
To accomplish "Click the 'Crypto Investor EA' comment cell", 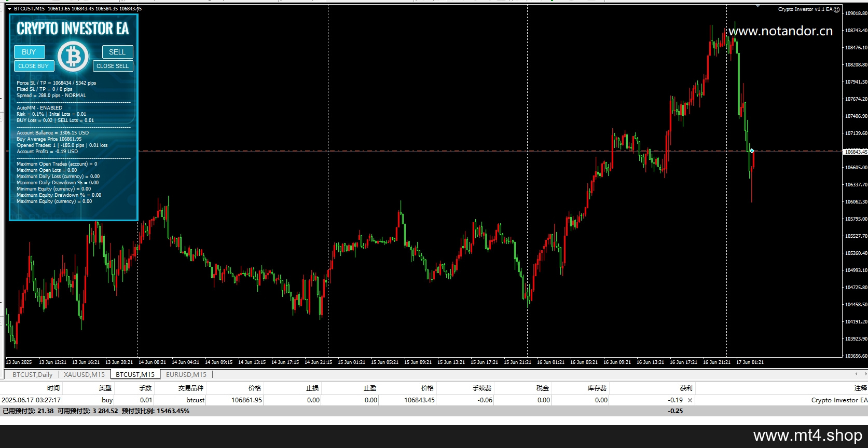I will pyautogui.click(x=839, y=400).
